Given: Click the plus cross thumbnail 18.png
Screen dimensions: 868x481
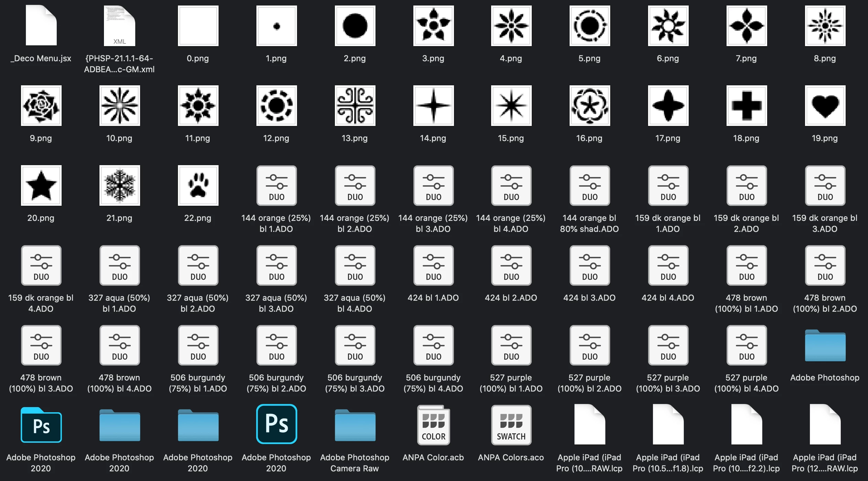Looking at the screenshot, I should coord(747,106).
